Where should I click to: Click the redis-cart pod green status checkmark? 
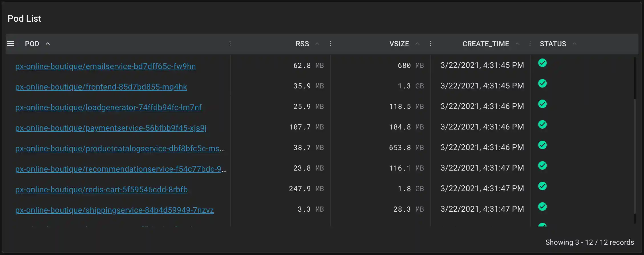(x=542, y=186)
